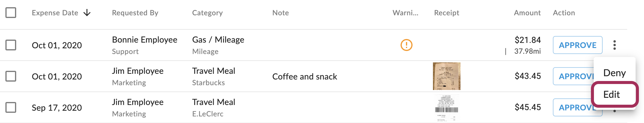This screenshot has height=123, width=644.
Task: Check the box for Bonnie Employee's expense
Action: 11,45
